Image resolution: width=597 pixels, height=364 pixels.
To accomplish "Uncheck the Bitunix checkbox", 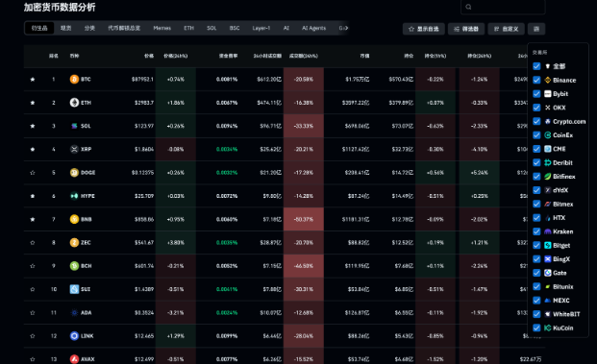I will 536,286.
